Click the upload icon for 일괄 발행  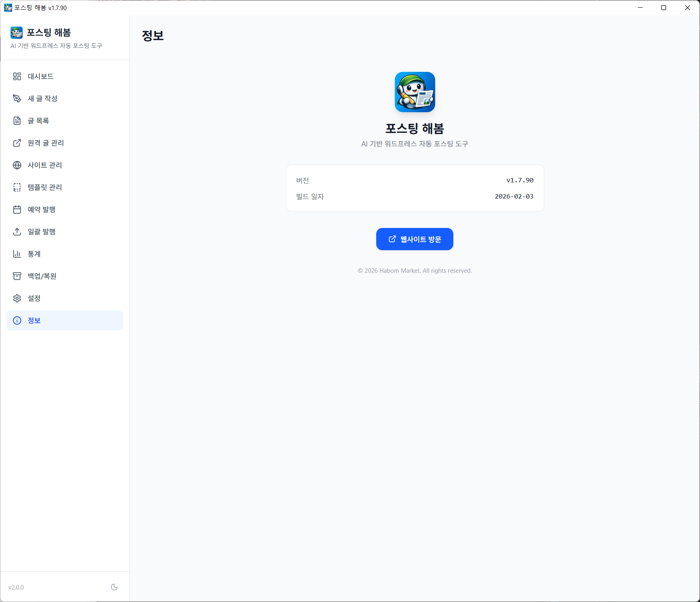point(17,232)
